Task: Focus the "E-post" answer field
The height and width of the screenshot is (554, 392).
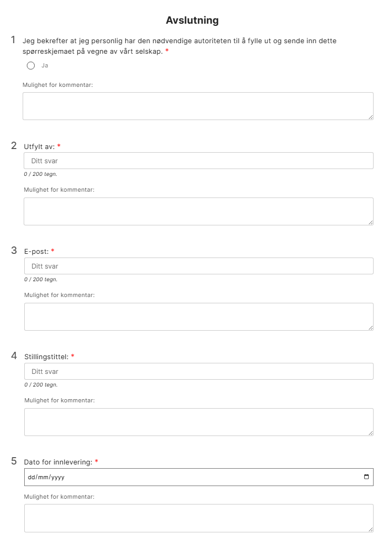Action: click(198, 266)
